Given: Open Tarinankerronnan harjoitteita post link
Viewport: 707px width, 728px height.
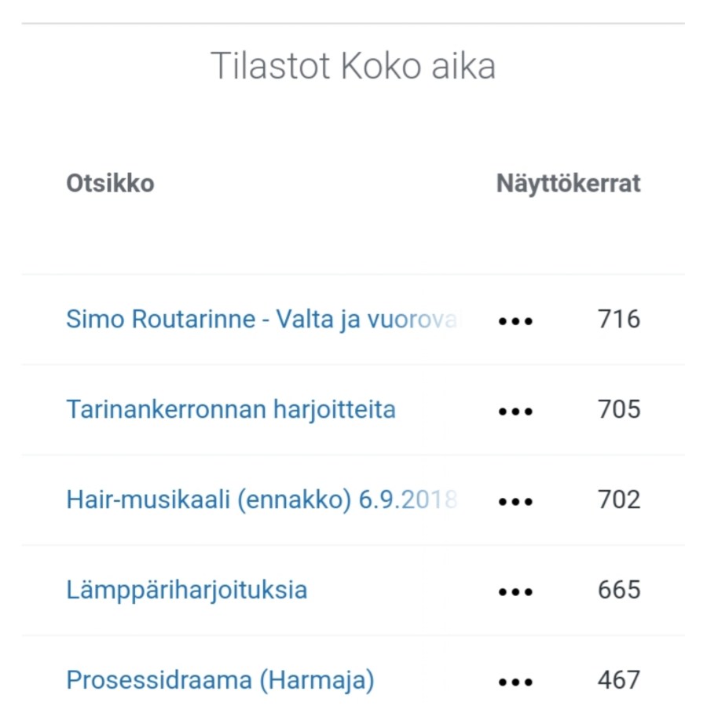Looking at the screenshot, I should pyautogui.click(x=231, y=410).
